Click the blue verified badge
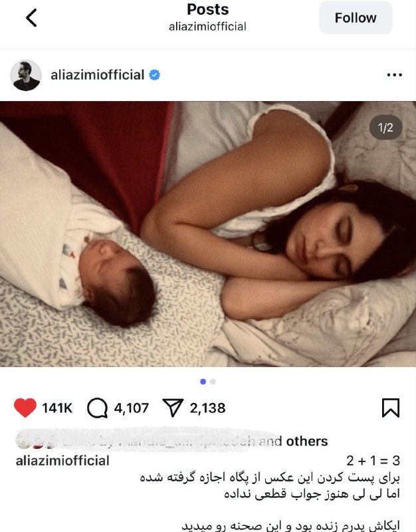Viewport: 416px width, 532px height. 155,75
